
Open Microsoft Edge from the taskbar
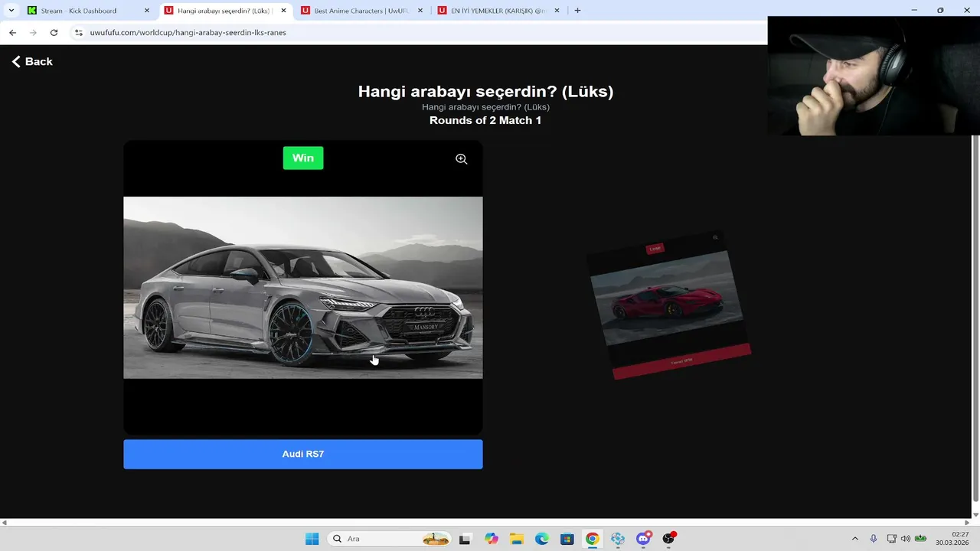coord(541,539)
